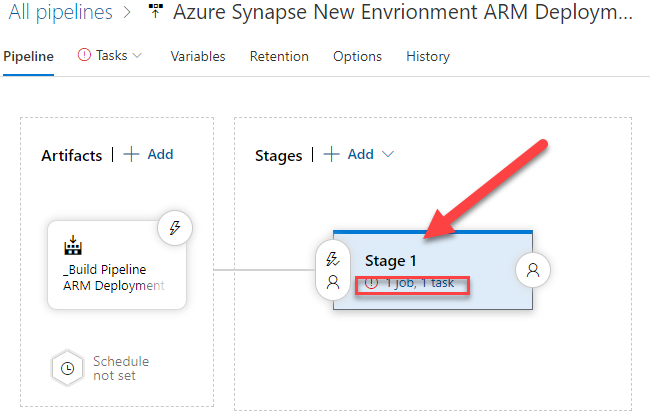Click the build artifact source icon
Screen dimensions: 650x416
click(x=72, y=246)
